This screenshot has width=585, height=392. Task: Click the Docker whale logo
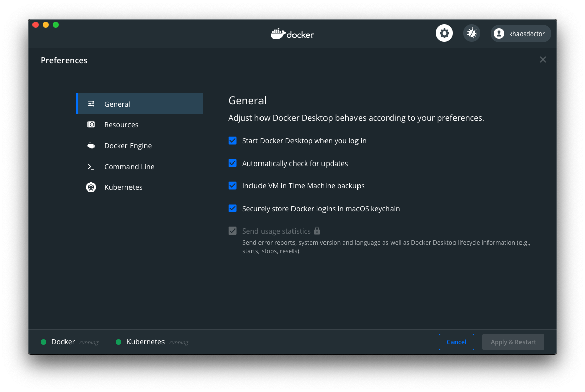pos(278,34)
